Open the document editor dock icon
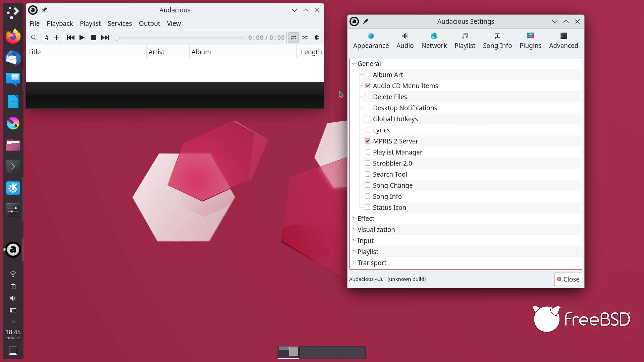Image resolution: width=644 pixels, height=362 pixels. click(13, 102)
